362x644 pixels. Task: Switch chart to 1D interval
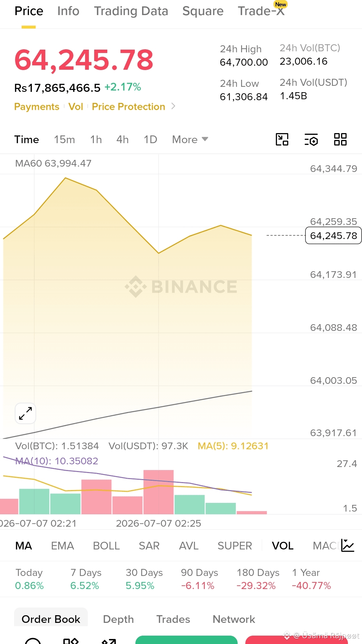(x=150, y=139)
